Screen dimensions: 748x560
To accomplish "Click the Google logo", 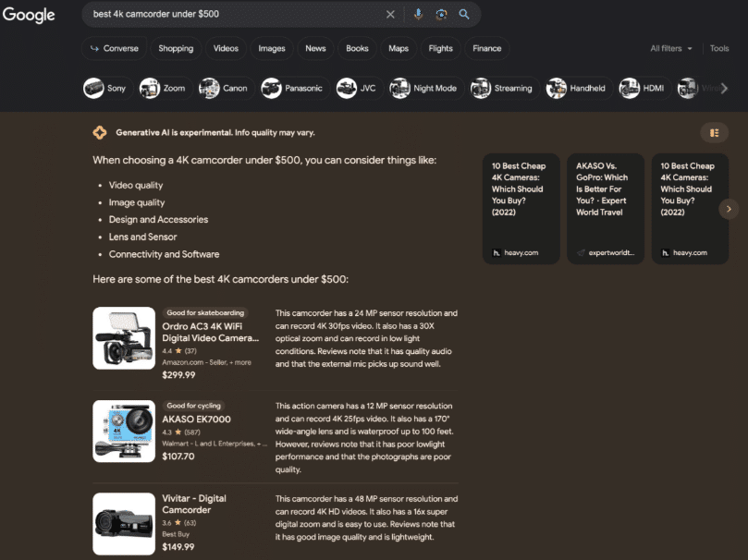I will pos(29,15).
